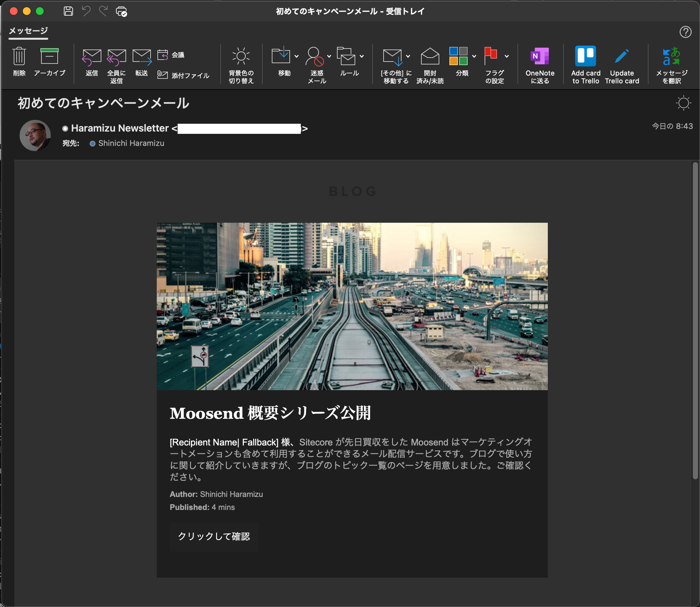
Task: Open 添付ファイル attachment option
Action: coord(183,75)
